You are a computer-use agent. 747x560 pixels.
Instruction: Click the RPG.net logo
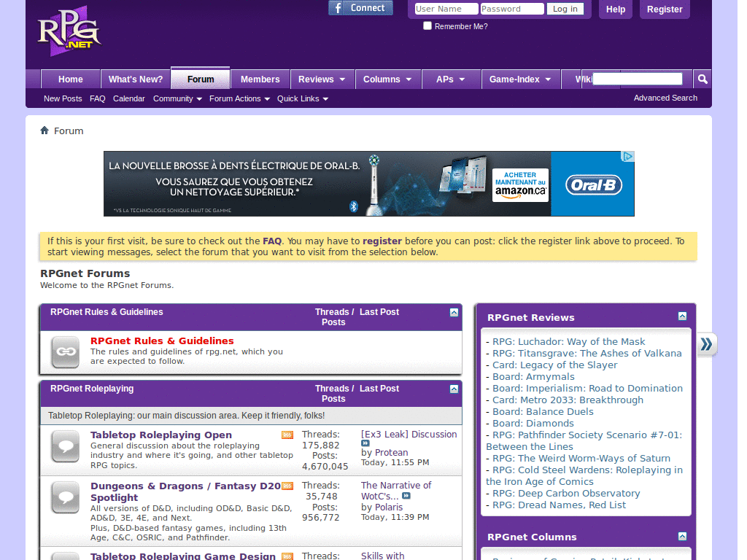[69, 31]
